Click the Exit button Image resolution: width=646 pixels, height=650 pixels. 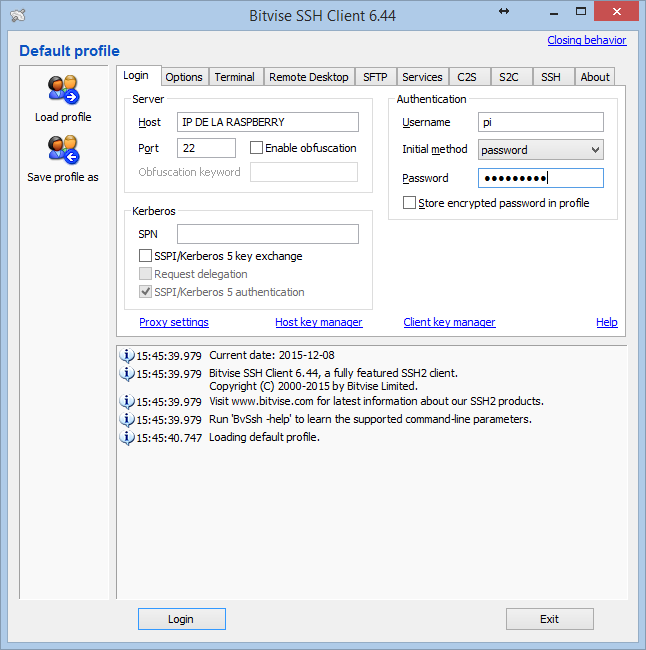coord(549,619)
